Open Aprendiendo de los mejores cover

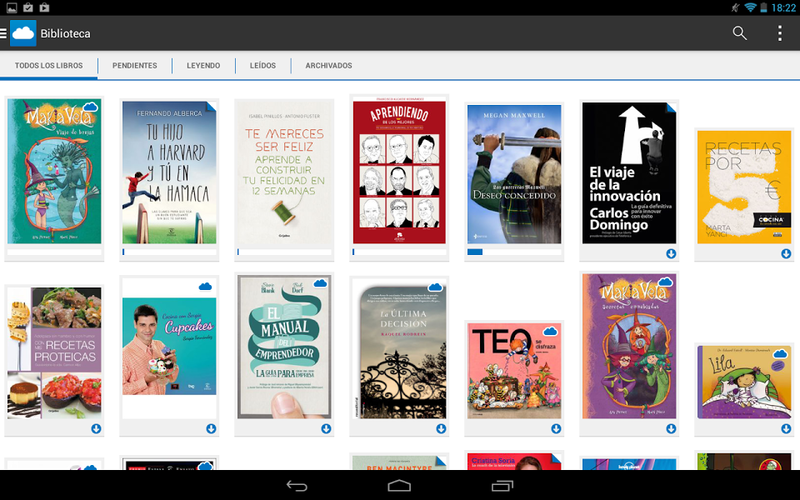pyautogui.click(x=399, y=170)
